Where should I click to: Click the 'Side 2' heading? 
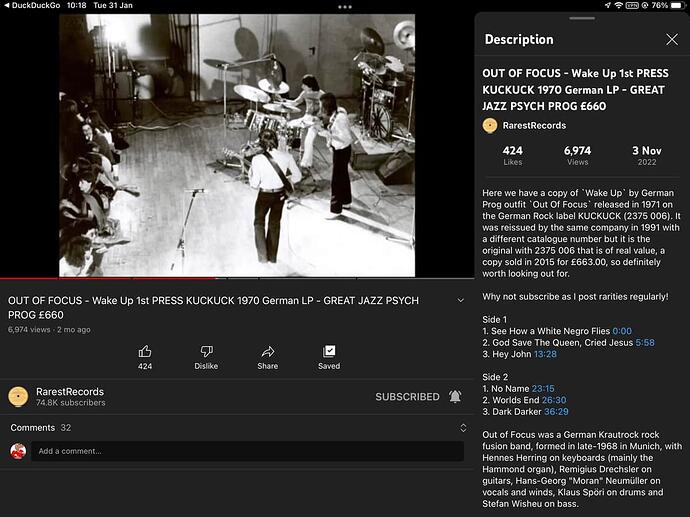pos(495,377)
